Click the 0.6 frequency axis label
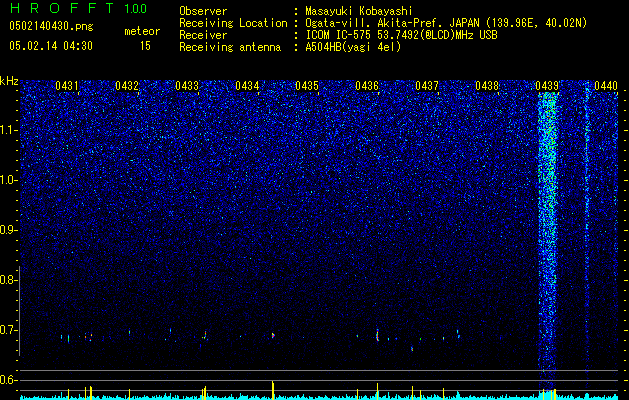The image size is (629, 400). pyautogui.click(x=8, y=380)
